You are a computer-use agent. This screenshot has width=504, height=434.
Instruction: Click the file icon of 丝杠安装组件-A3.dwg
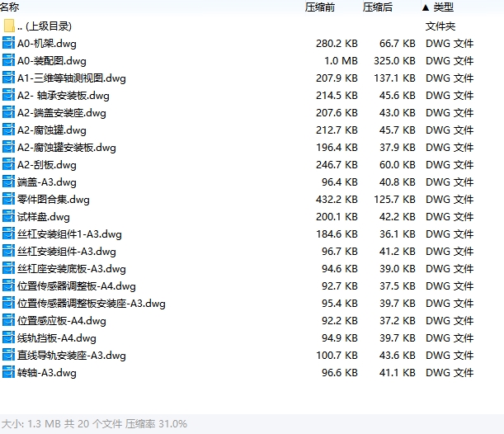[8, 252]
